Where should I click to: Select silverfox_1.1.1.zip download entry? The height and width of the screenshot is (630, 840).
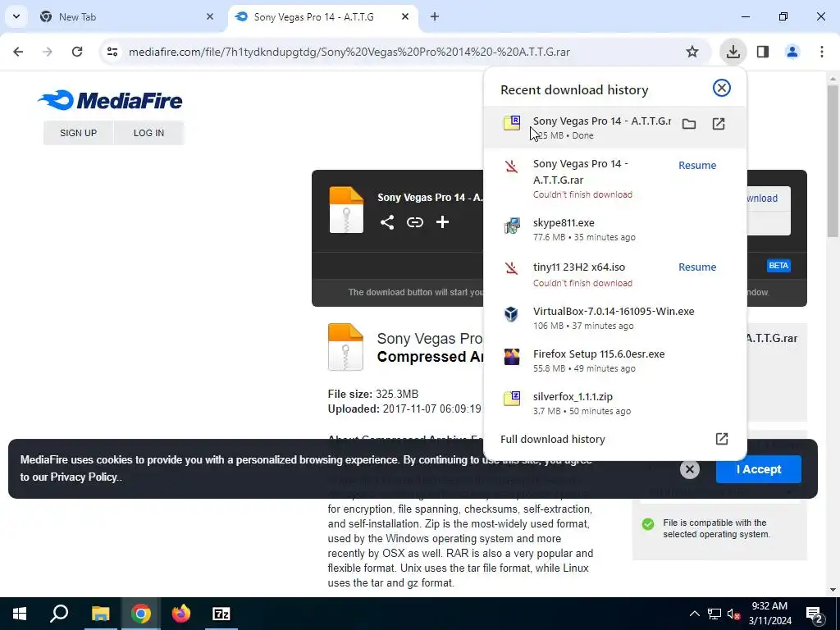click(614, 404)
